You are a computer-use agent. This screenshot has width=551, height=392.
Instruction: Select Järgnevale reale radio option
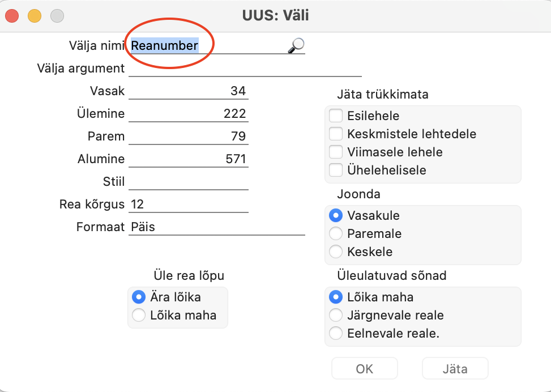tap(336, 315)
